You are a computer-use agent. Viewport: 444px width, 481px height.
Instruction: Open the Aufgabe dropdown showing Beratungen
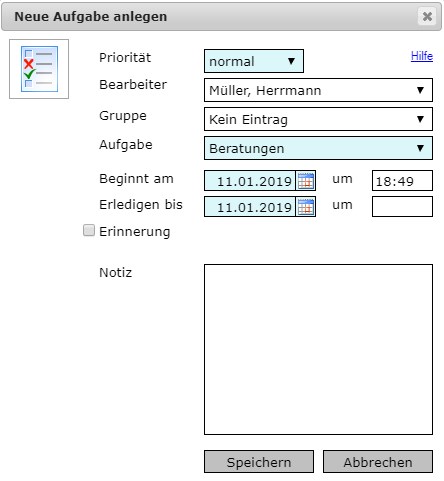point(318,148)
